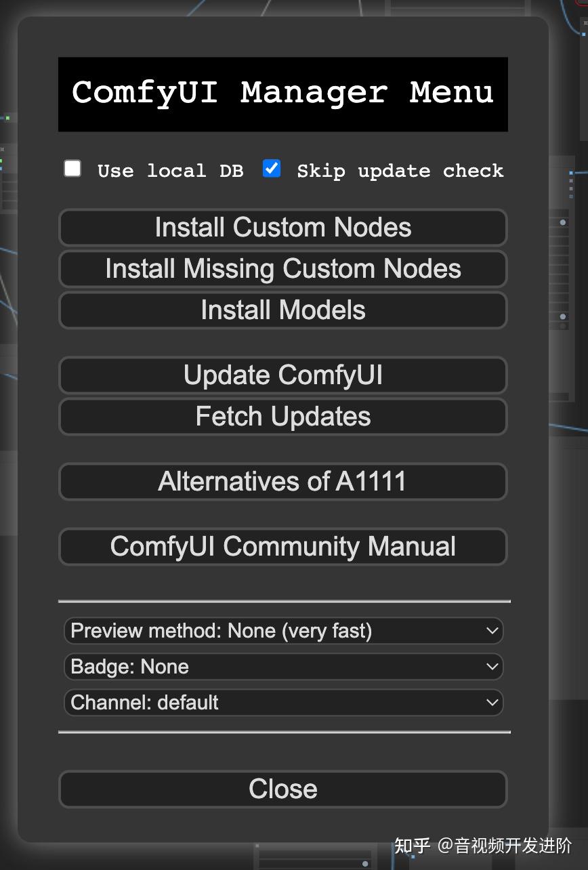Select Install Models

[x=282, y=310]
